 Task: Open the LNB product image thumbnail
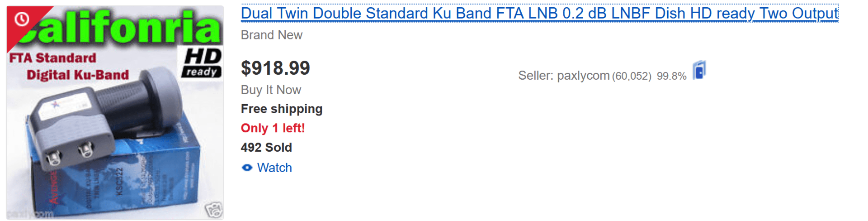(115, 113)
